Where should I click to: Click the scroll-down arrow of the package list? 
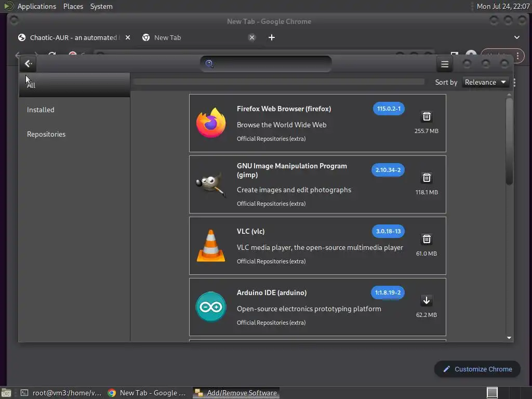509,338
